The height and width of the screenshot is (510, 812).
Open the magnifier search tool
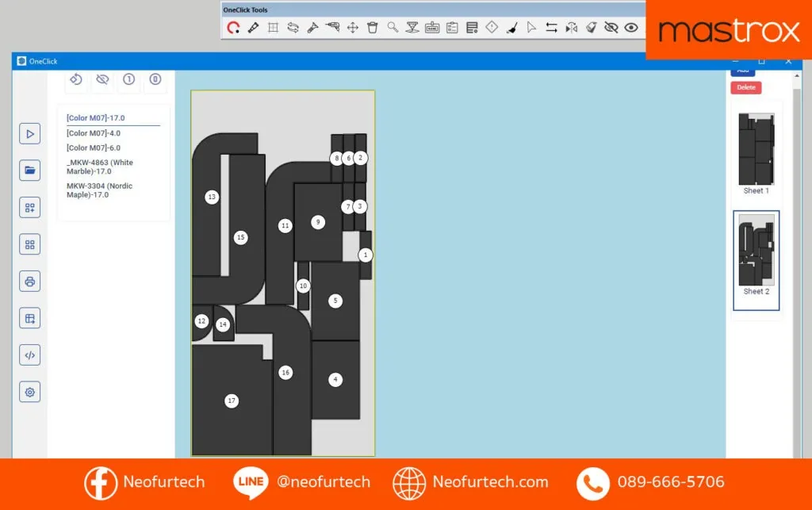[393, 28]
